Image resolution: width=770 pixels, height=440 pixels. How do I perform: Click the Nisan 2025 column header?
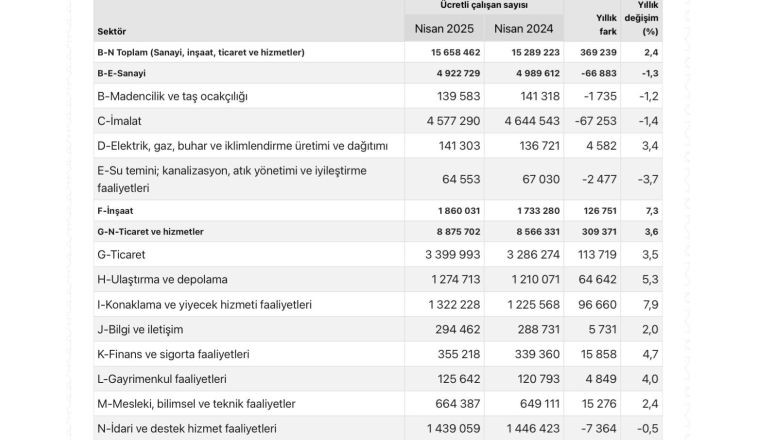pyautogui.click(x=444, y=28)
